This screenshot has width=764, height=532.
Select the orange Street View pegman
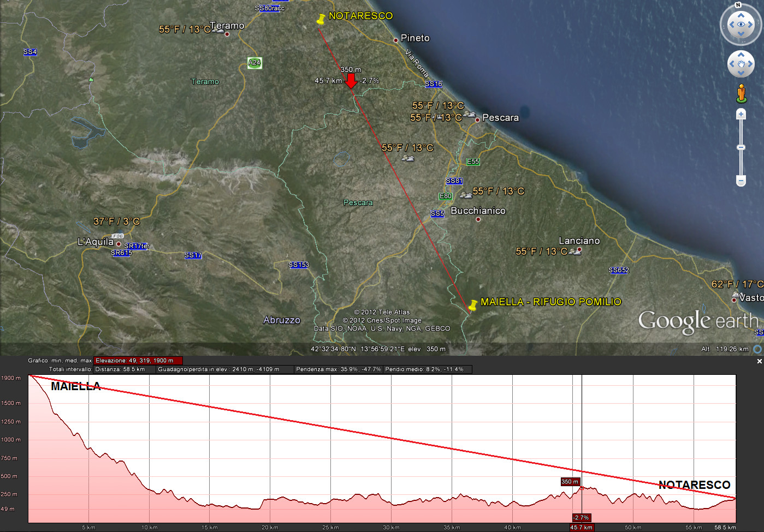pyautogui.click(x=741, y=93)
